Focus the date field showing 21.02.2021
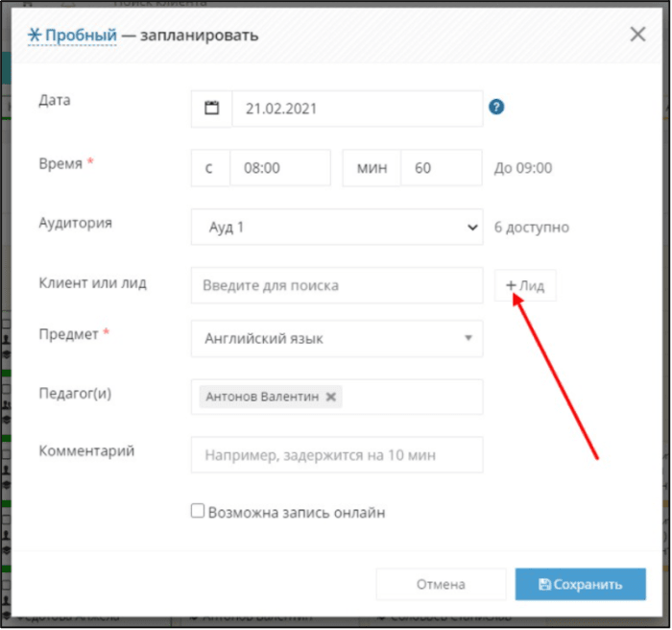The image size is (672, 630). [x=357, y=109]
